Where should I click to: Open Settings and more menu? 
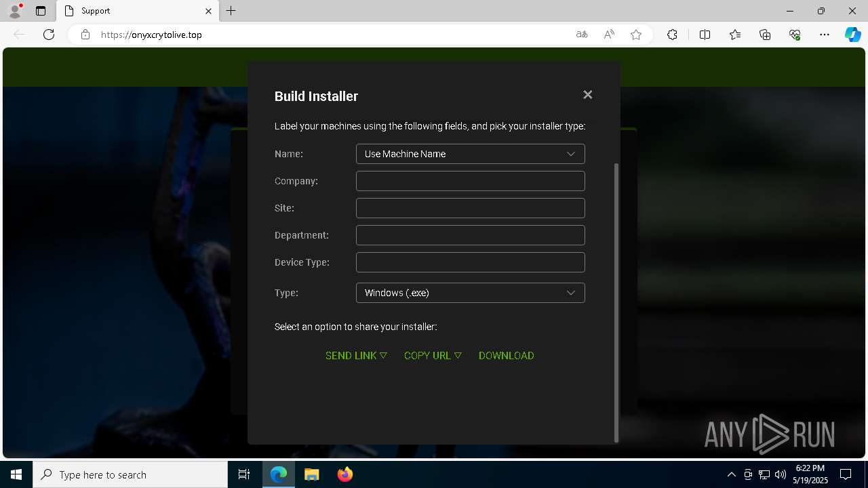(825, 35)
